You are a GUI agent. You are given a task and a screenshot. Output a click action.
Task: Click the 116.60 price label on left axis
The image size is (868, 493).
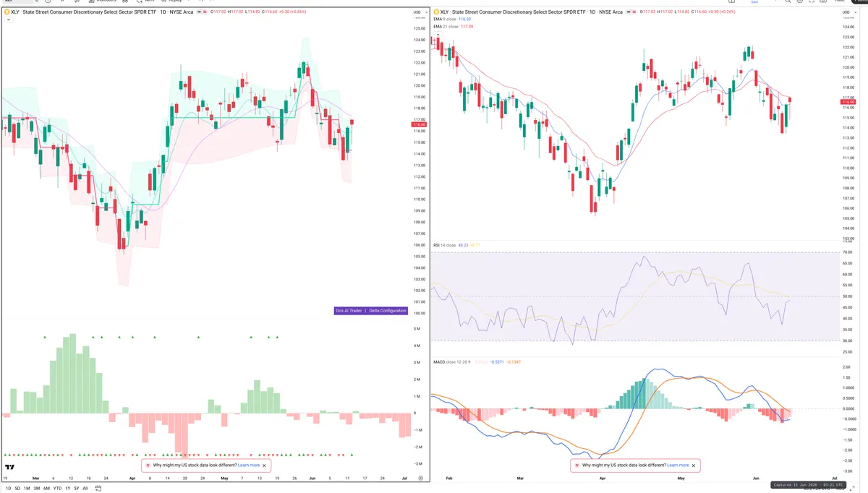click(419, 124)
